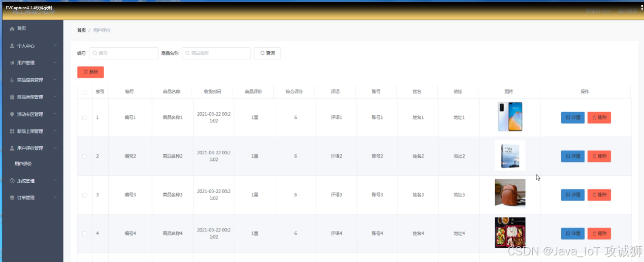
Task: Expand 用户管理 using its chevron
Action: click(55, 63)
